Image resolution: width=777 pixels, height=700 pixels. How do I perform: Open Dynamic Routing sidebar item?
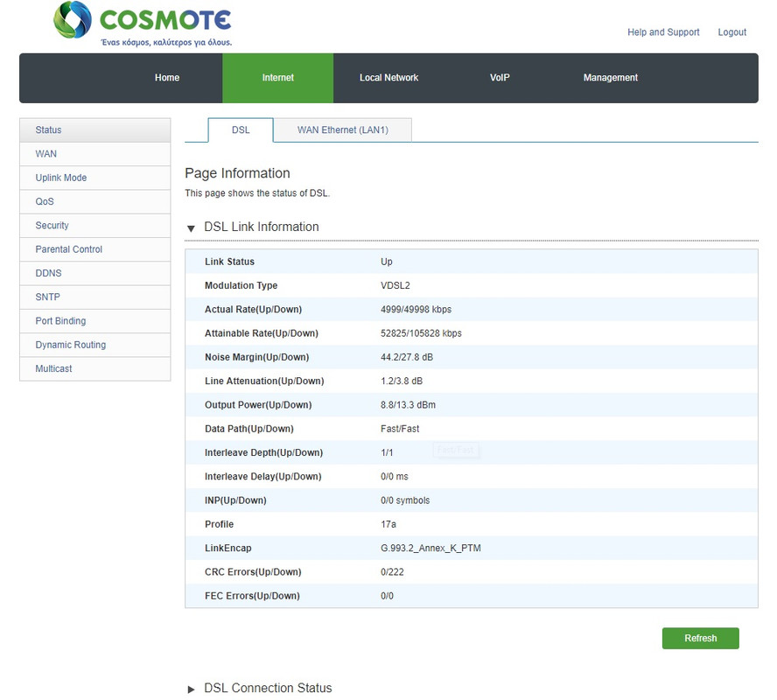(x=95, y=345)
